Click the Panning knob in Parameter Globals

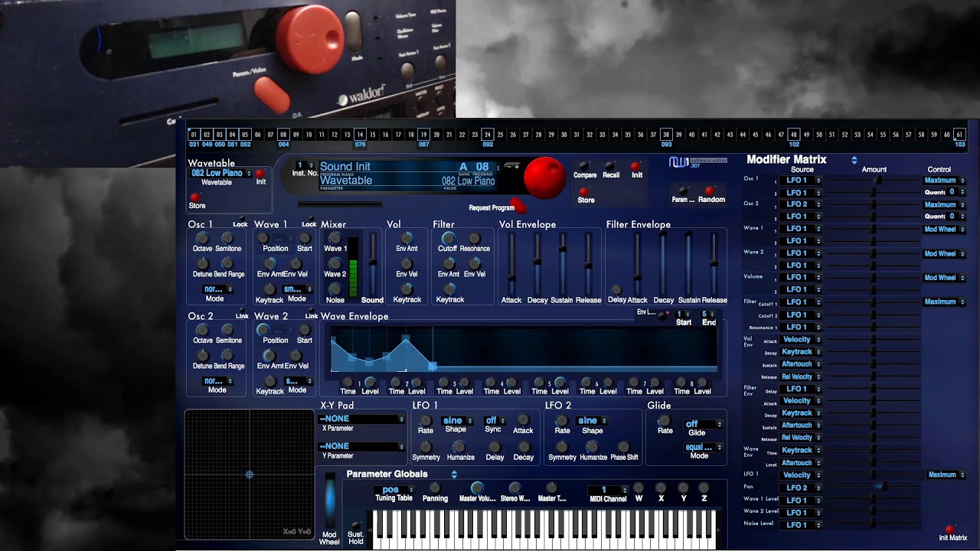pyautogui.click(x=435, y=487)
